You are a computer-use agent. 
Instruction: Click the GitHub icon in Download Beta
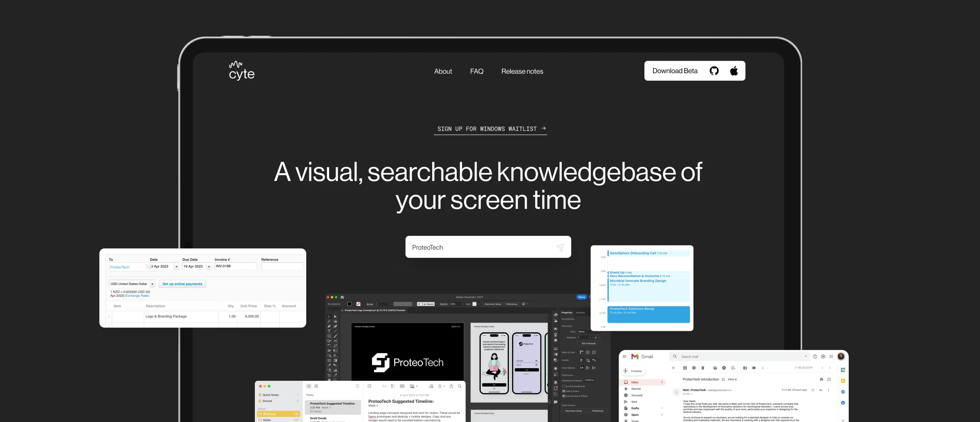pos(714,71)
